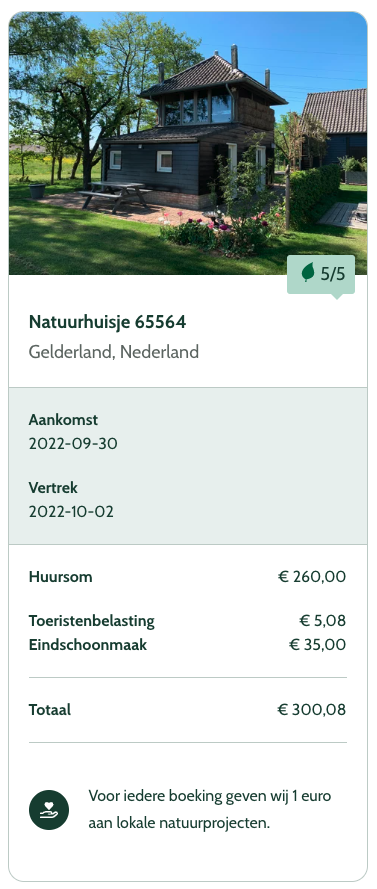The height and width of the screenshot is (889, 377).
Task: Click the 5/5 sustainability score badge
Action: [321, 275]
